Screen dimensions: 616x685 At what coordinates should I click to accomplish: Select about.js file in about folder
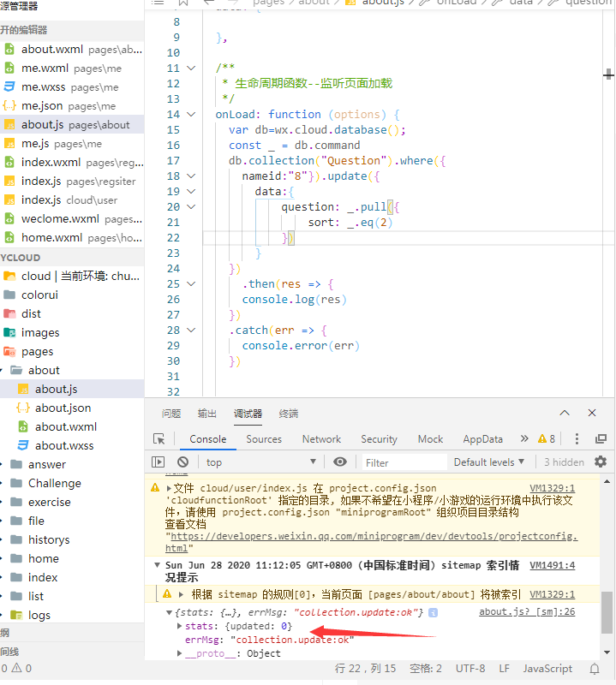[x=72, y=389]
